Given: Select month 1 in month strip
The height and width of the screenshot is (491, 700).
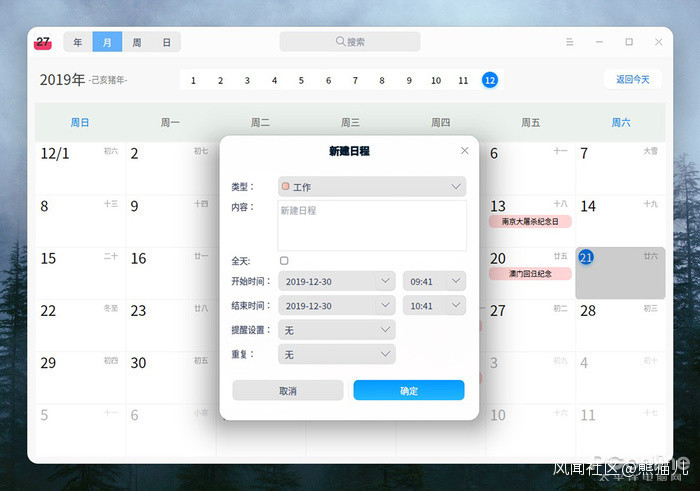Looking at the screenshot, I should coord(193,80).
